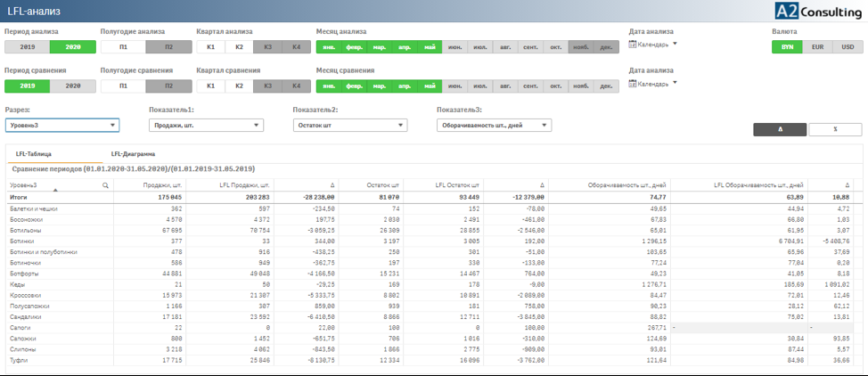Click the % display mode button
Image resolution: width=868 pixels, height=376 pixels.
pyautogui.click(x=835, y=129)
